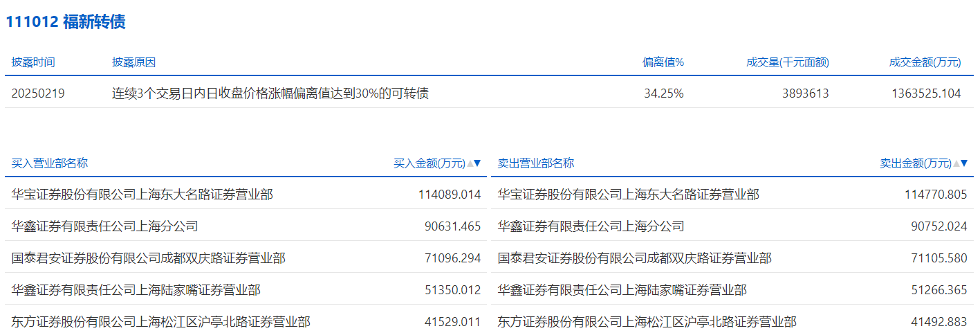Sort 买入金额 ascending with the up arrow

tap(470, 163)
